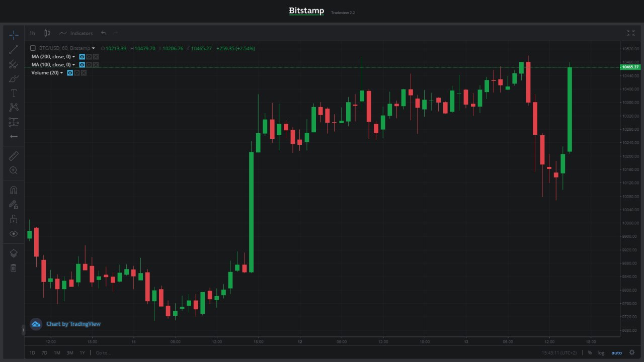The image size is (644, 362).
Task: Select the ruler measure tool
Action: (14, 156)
